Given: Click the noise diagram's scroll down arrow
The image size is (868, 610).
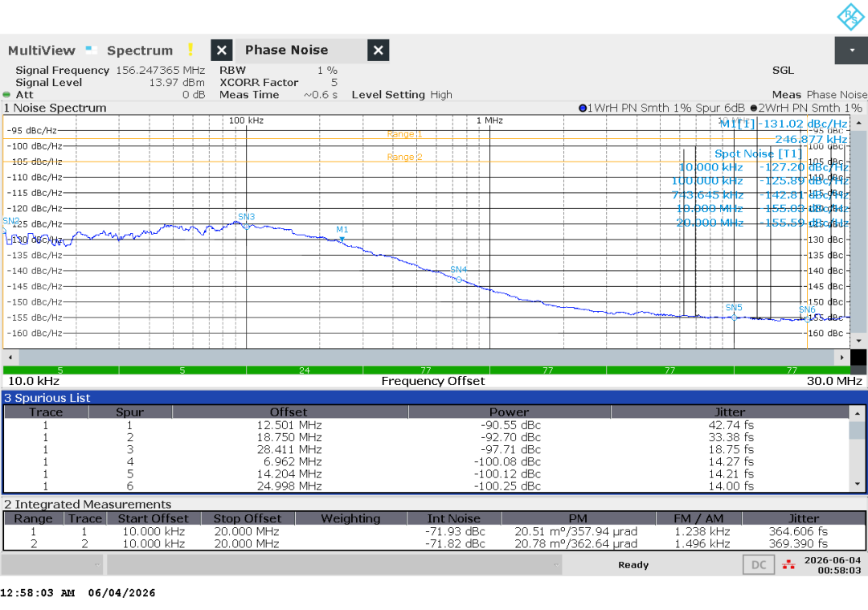Looking at the screenshot, I should (x=858, y=341).
